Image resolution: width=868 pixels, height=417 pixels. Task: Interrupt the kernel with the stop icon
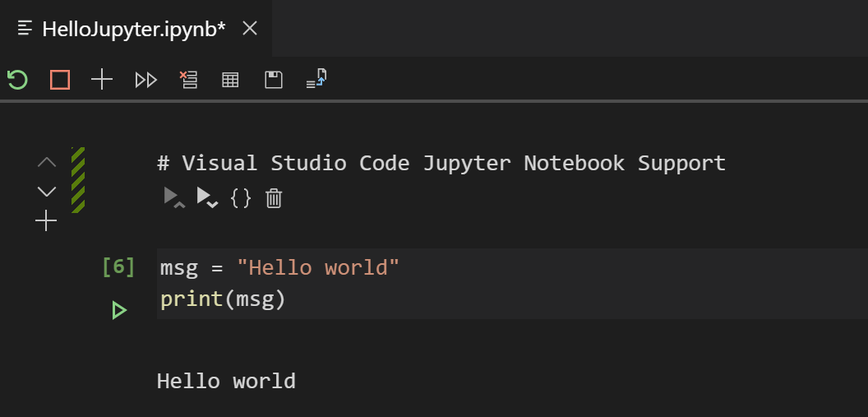60,80
